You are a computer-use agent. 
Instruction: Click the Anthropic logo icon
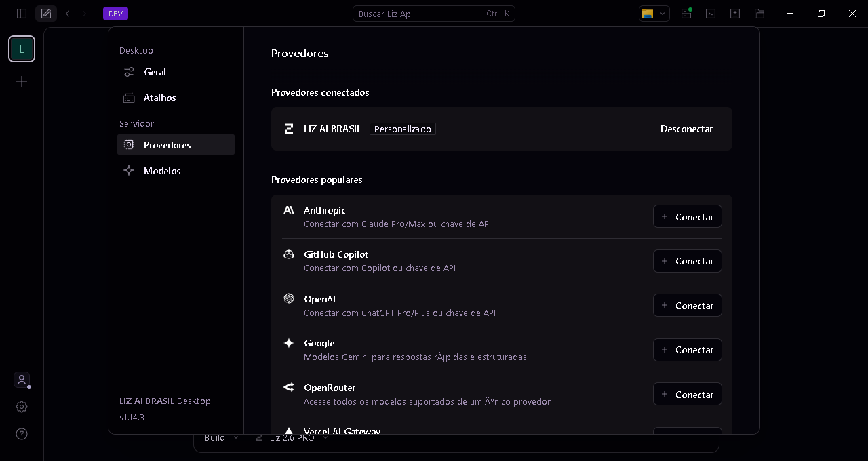coord(289,210)
